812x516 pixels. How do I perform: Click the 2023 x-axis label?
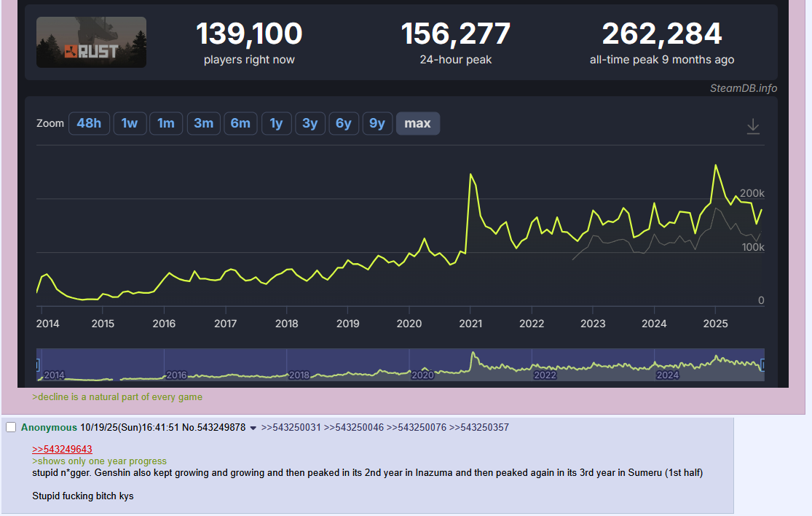tap(592, 324)
